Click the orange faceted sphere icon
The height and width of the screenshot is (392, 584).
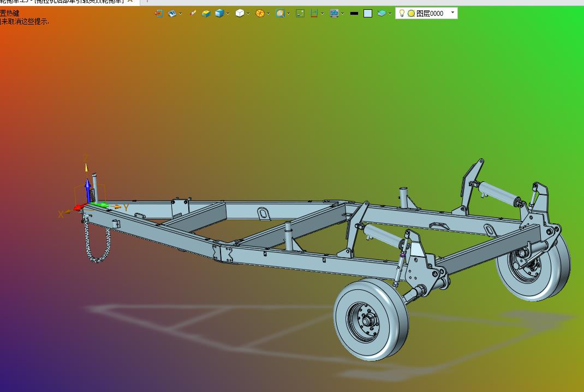pyautogui.click(x=260, y=14)
